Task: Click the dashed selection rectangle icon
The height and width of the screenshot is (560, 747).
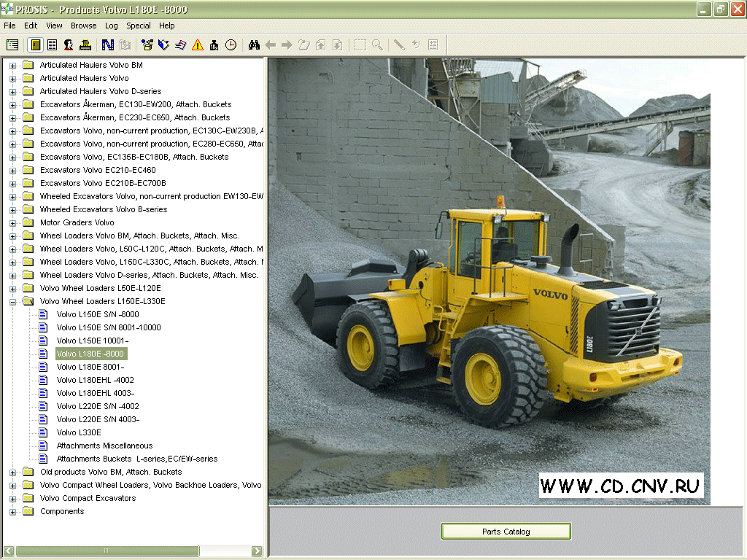Action: 360,45
